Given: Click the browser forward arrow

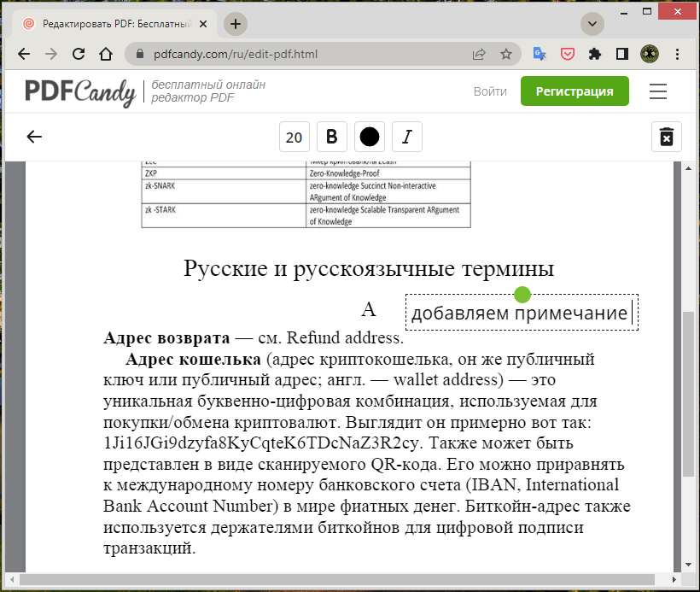Looking at the screenshot, I should coord(51,54).
